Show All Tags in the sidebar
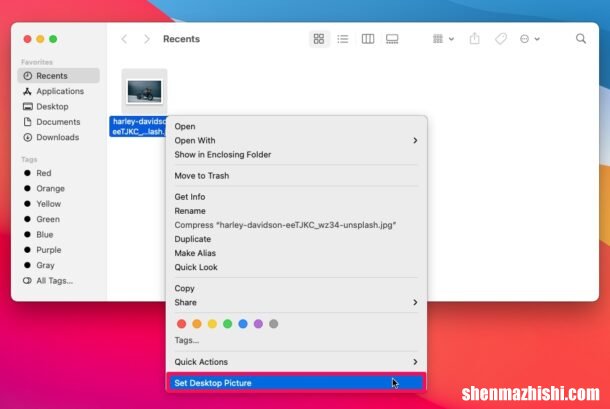This screenshot has height=409, width=610. pyautogui.click(x=58, y=281)
